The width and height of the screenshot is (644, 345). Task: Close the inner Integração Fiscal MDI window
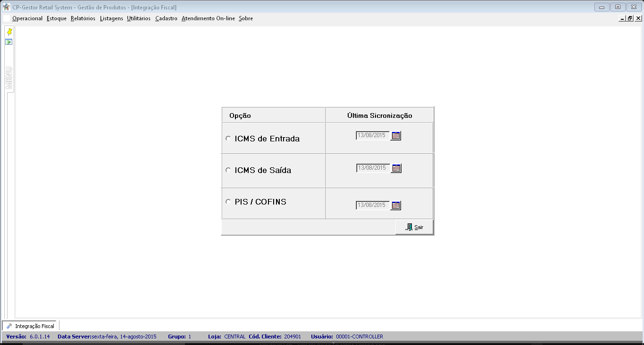(638, 18)
